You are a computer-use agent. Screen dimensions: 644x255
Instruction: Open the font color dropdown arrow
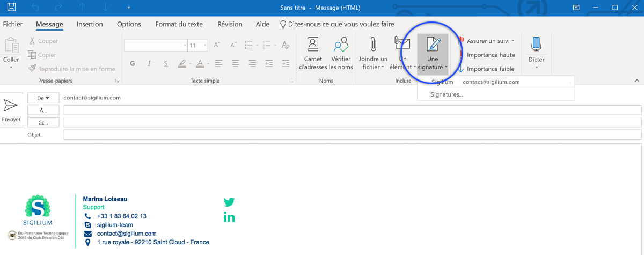(x=208, y=64)
